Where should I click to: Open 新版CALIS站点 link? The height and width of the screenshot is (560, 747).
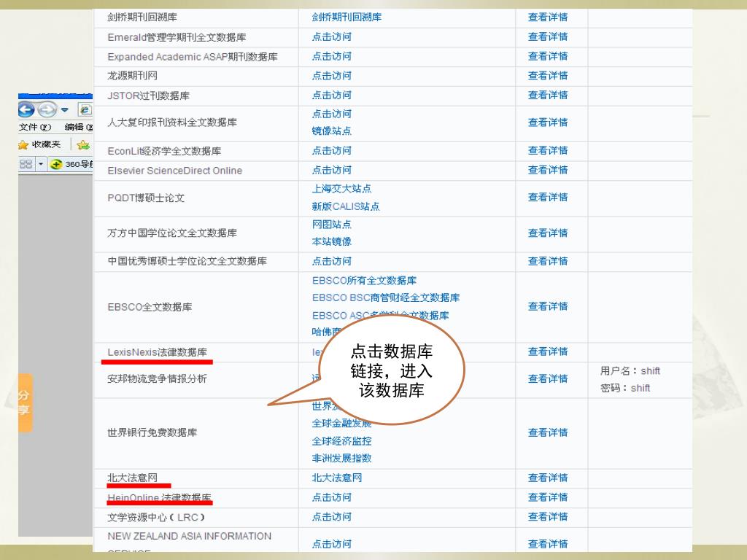tap(346, 206)
